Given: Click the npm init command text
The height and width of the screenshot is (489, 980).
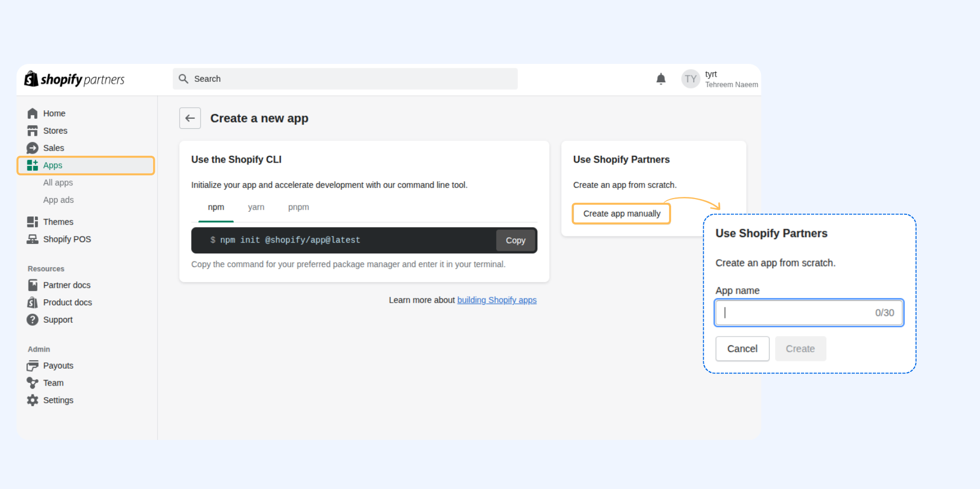Looking at the screenshot, I should click(290, 240).
